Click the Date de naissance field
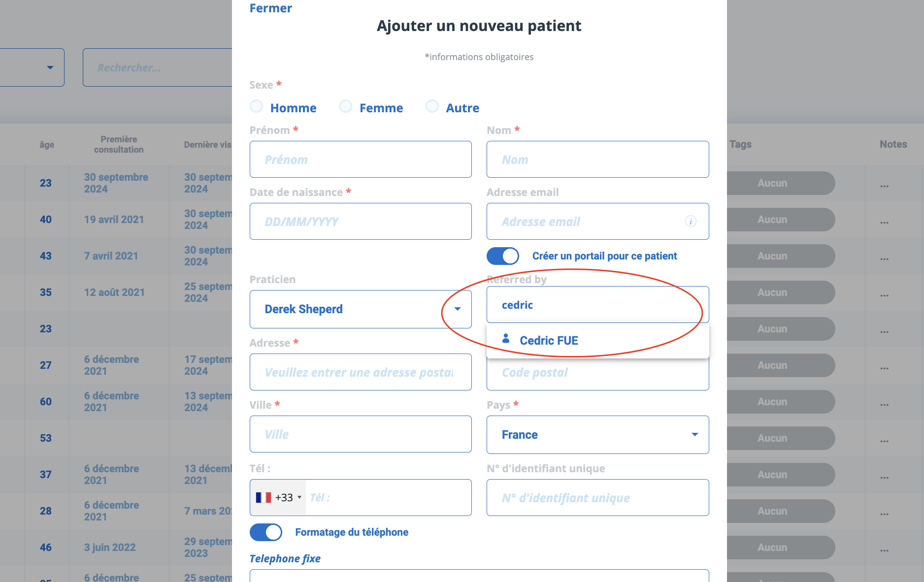924x582 pixels. [361, 222]
